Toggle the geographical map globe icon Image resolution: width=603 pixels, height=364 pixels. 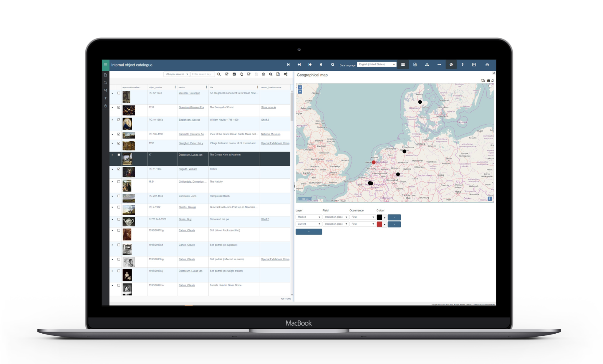coord(451,64)
